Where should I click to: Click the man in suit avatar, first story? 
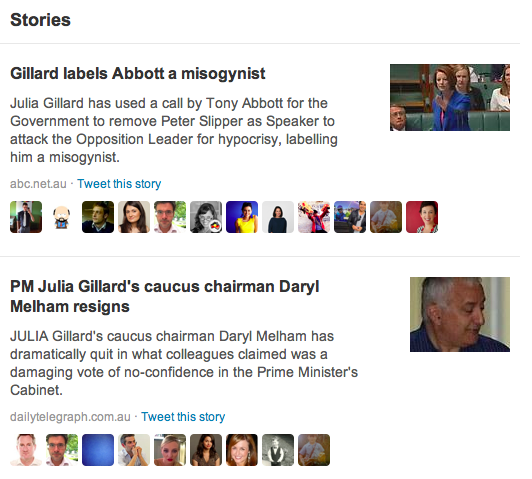pos(26,217)
